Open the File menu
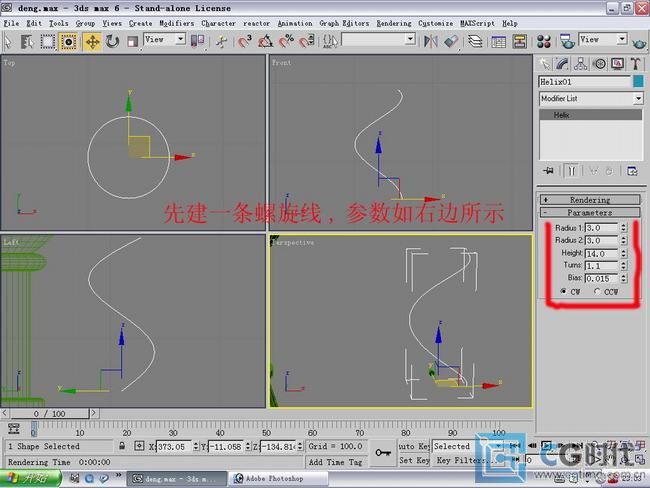 [11, 23]
